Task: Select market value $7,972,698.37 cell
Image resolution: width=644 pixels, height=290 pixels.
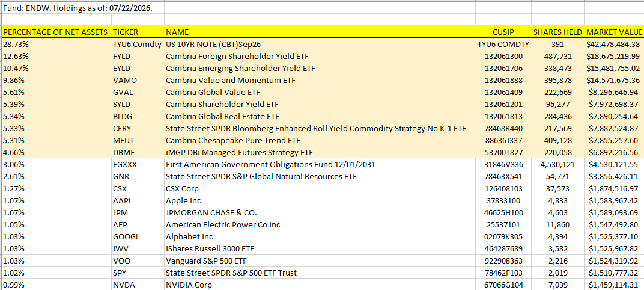Action: point(614,104)
